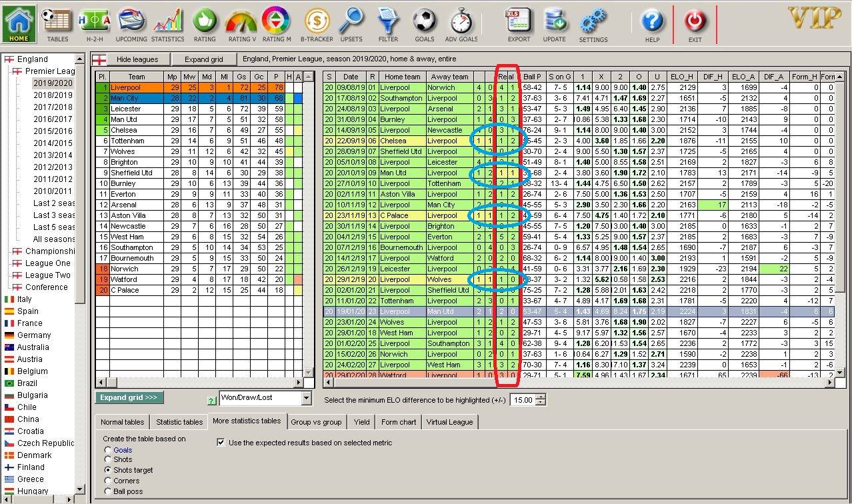
Task: Select the 19/01/20 Liverpool vs Man Utd row
Action: [580, 311]
